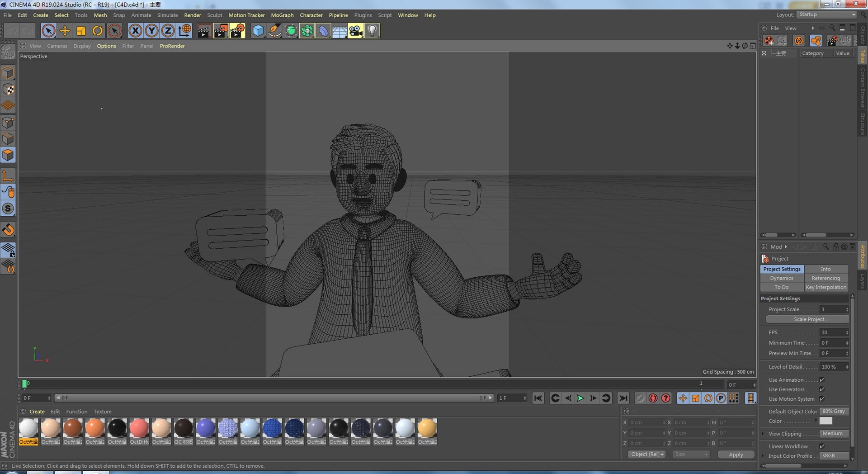Add a Camera object icon
This screenshot has height=474, width=868.
pyautogui.click(x=356, y=31)
